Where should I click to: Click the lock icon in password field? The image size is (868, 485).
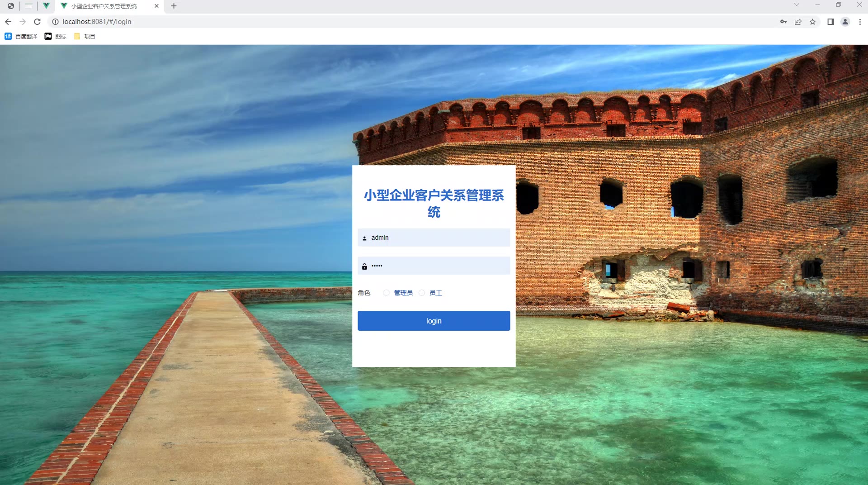tap(364, 266)
